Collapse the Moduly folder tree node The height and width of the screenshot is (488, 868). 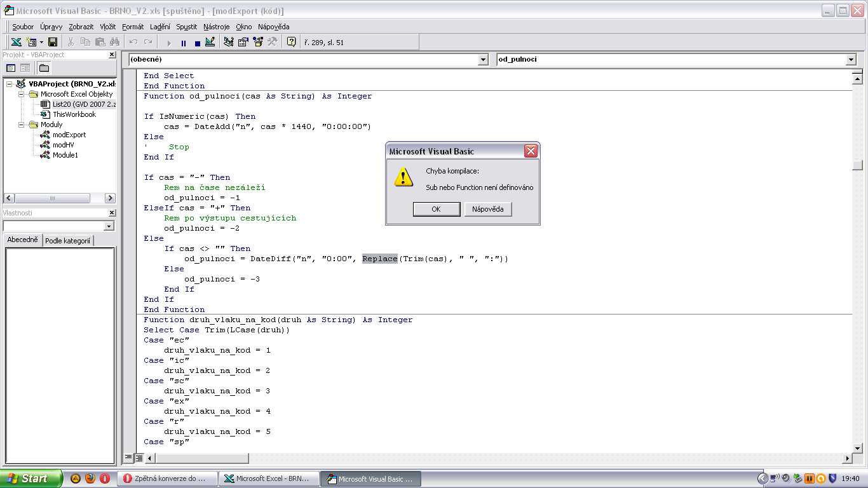(22, 125)
